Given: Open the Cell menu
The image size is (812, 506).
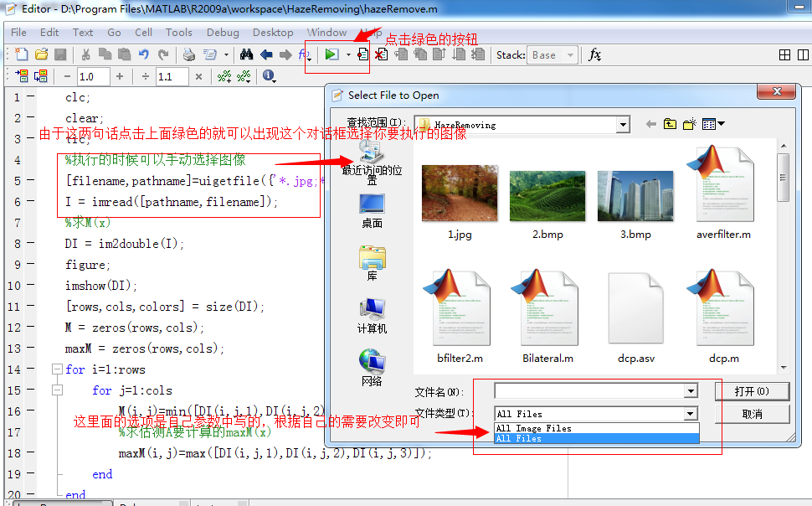Looking at the screenshot, I should click(x=143, y=32).
